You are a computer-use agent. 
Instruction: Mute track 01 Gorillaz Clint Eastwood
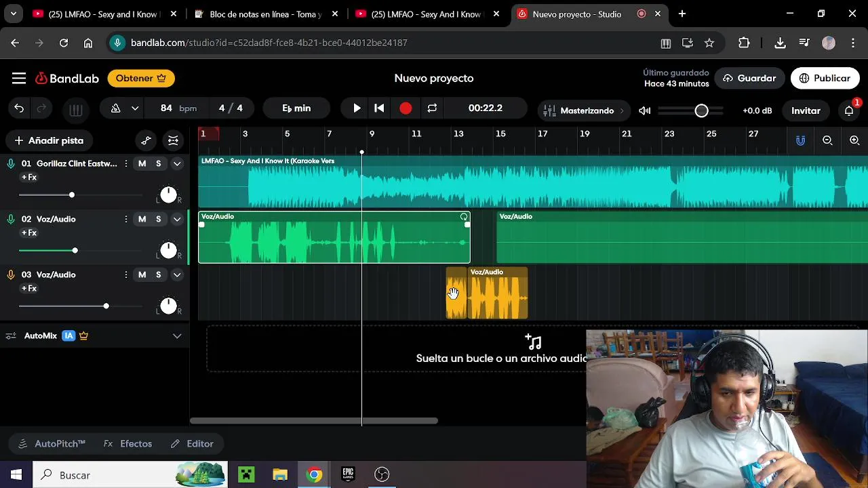[142, 163]
